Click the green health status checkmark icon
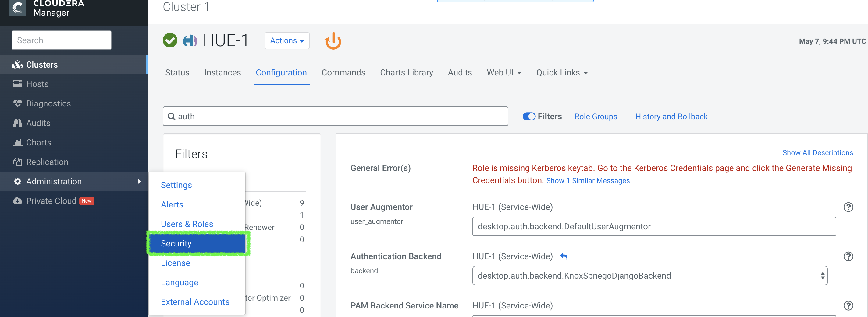The image size is (868, 317). coord(170,40)
